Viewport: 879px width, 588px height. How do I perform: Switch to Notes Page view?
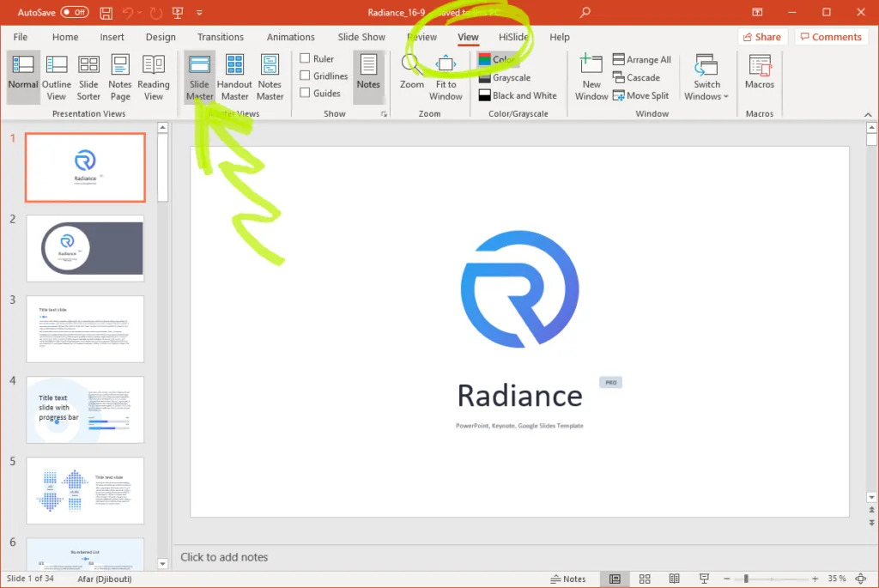tap(120, 76)
